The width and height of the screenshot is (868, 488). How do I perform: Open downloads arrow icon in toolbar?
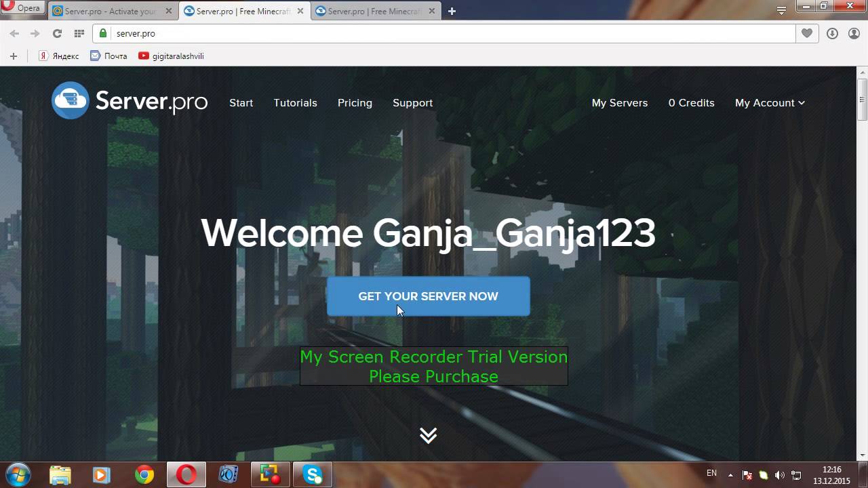point(832,33)
